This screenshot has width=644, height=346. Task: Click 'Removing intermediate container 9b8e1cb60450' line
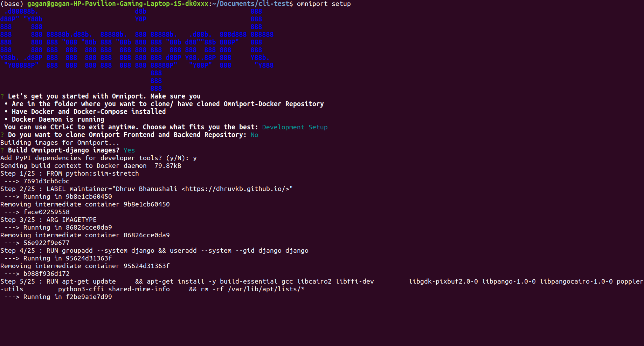click(85, 204)
